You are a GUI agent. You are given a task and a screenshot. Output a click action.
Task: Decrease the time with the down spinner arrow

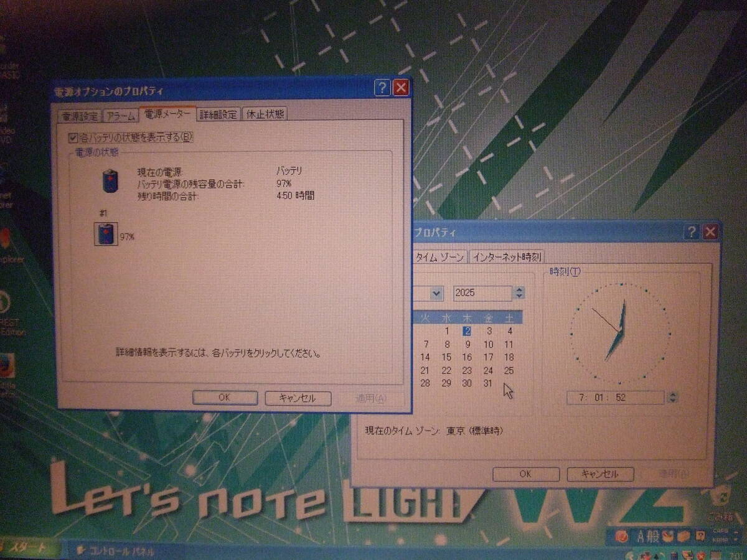click(x=672, y=400)
